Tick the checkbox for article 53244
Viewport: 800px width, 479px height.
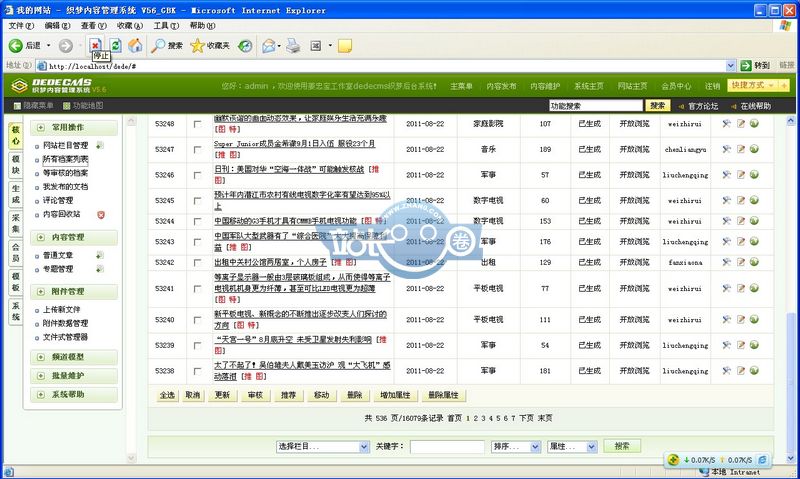pos(197,221)
